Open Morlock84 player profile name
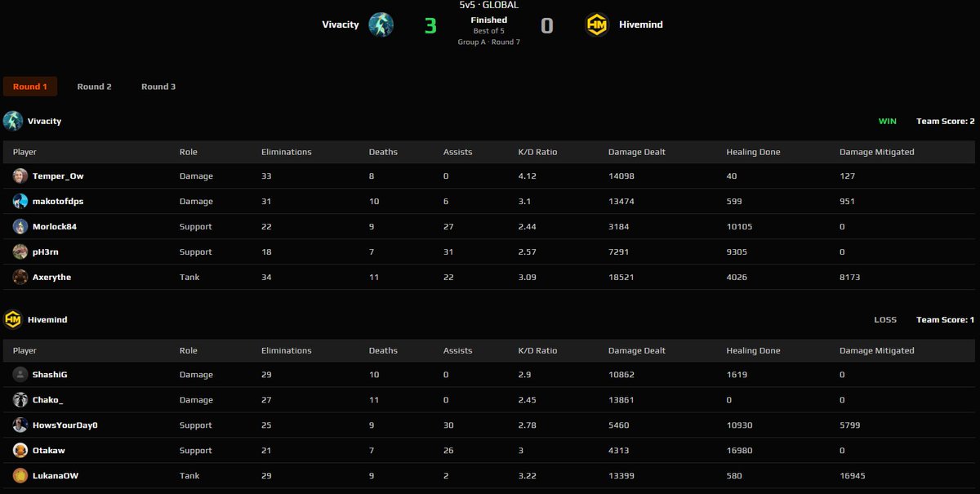 click(55, 226)
